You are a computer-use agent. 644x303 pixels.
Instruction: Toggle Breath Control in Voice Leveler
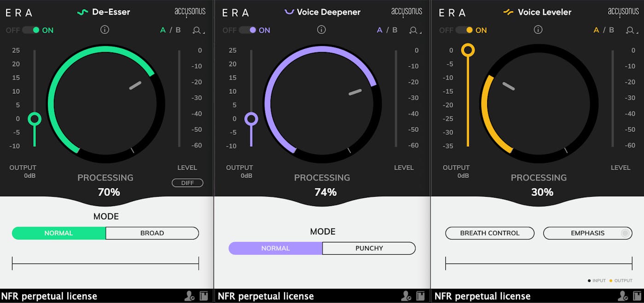(490, 233)
